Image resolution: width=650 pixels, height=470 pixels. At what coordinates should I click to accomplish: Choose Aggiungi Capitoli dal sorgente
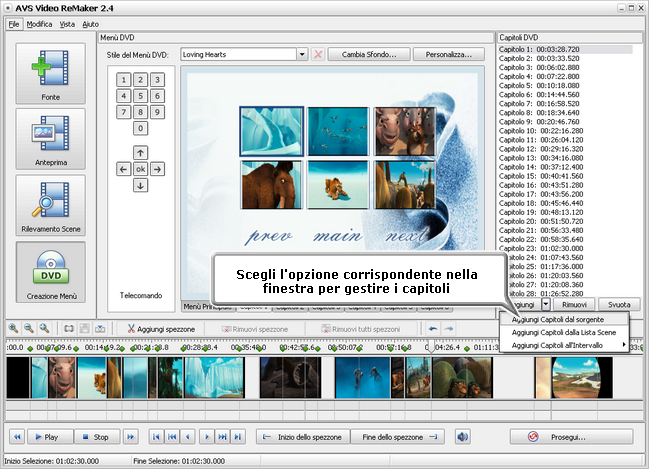click(x=565, y=320)
